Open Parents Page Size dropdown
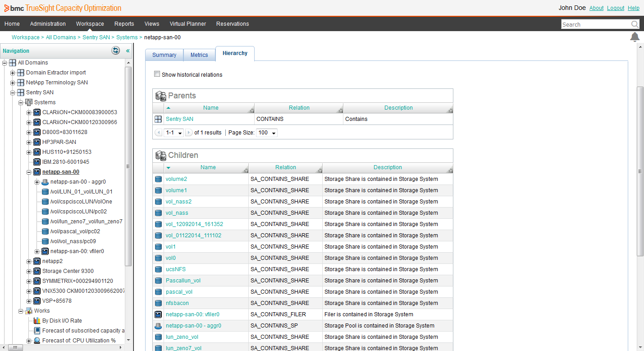 pos(267,133)
